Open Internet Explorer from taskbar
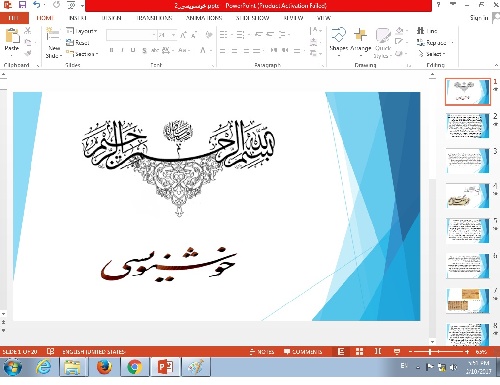The height and width of the screenshot is (385, 500). [x=44, y=367]
